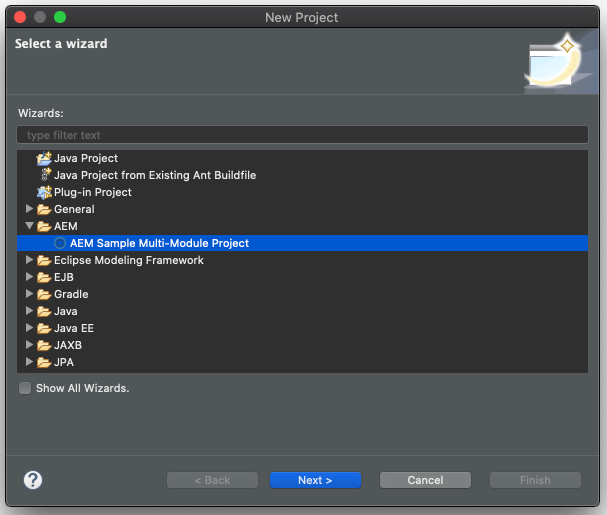Click the EJB folder icon
Screen dimensions: 607x515
click(x=44, y=278)
